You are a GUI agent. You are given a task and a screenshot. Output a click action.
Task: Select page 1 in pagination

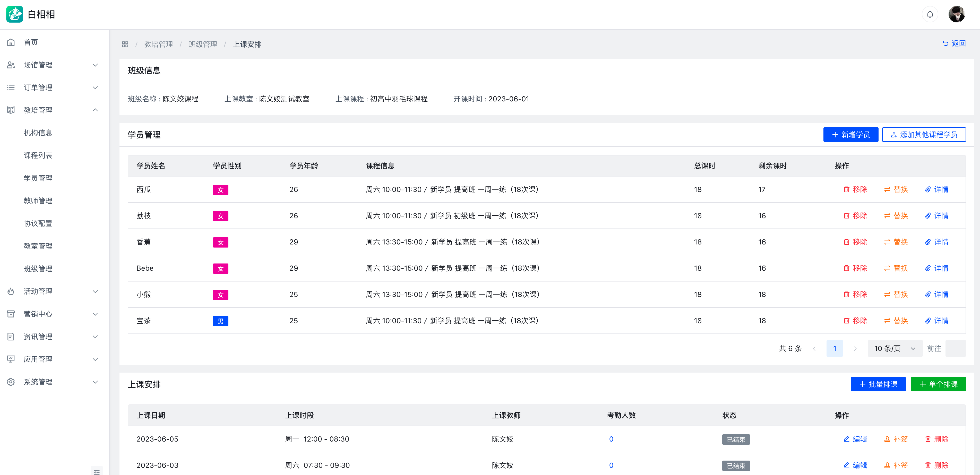pyautogui.click(x=835, y=348)
